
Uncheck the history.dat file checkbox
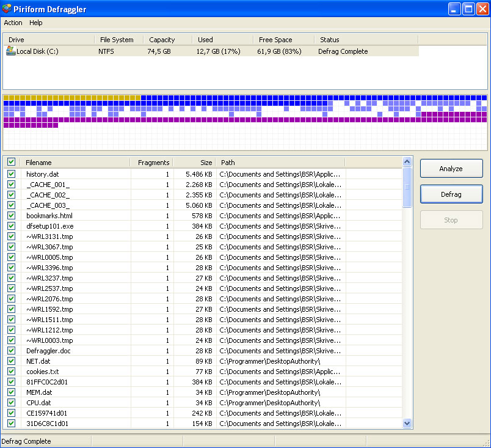pos(12,174)
